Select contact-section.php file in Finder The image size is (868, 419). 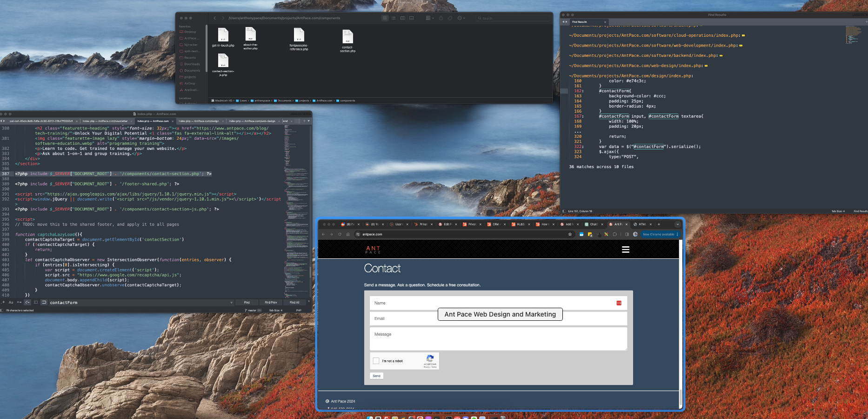(x=347, y=41)
